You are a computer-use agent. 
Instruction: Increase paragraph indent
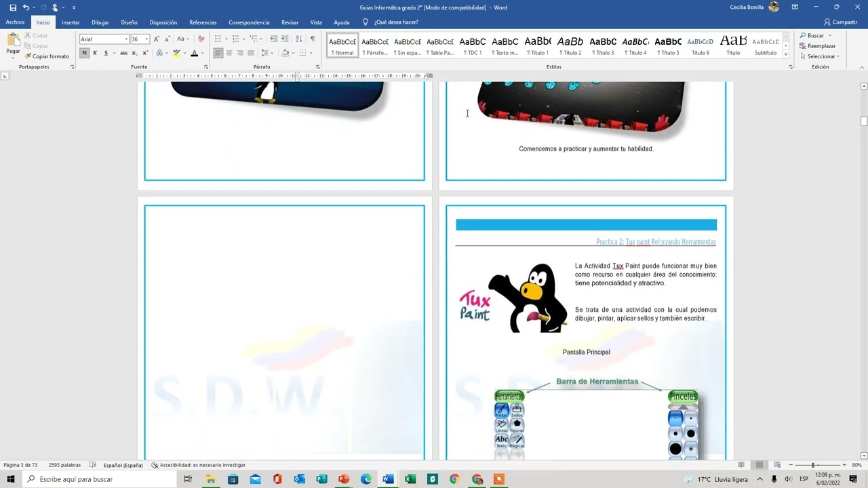coord(285,39)
